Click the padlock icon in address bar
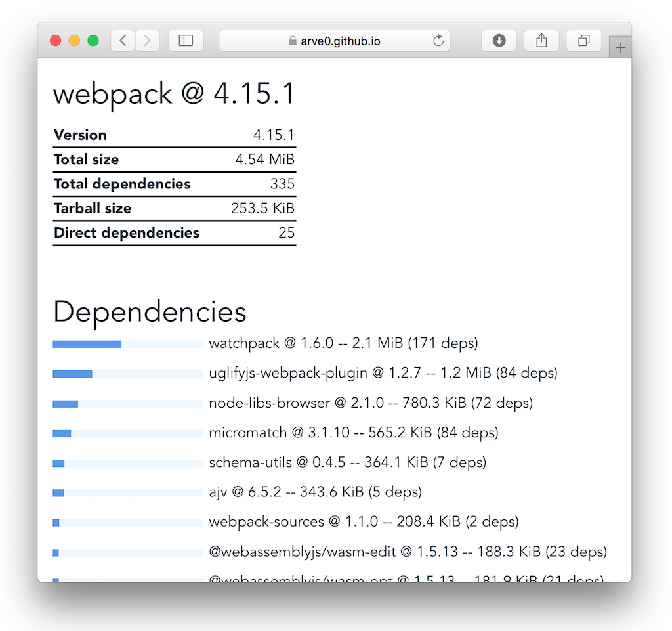Viewport: 672px width, 631px height. [292, 41]
